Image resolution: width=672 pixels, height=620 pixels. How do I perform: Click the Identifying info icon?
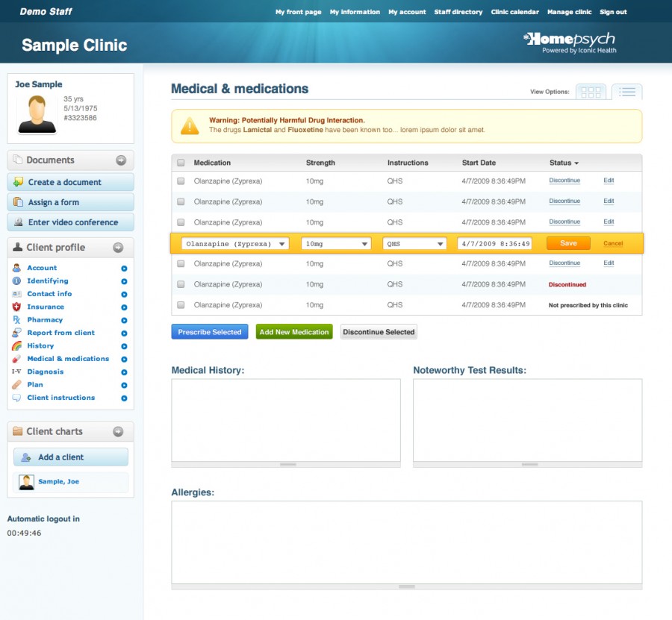tap(16, 281)
